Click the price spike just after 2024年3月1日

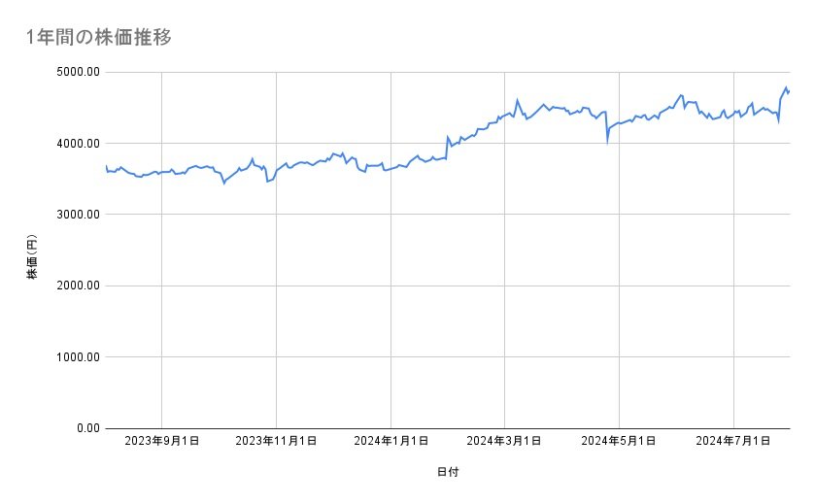click(517, 99)
